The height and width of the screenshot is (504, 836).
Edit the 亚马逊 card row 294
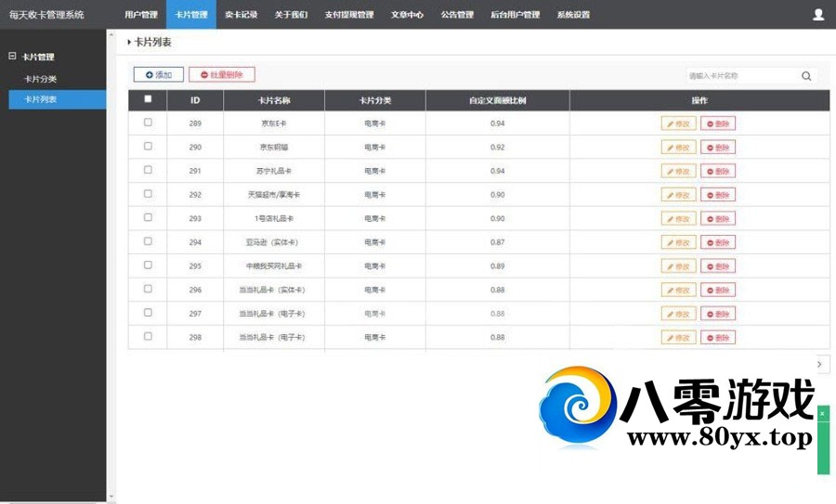(x=678, y=242)
